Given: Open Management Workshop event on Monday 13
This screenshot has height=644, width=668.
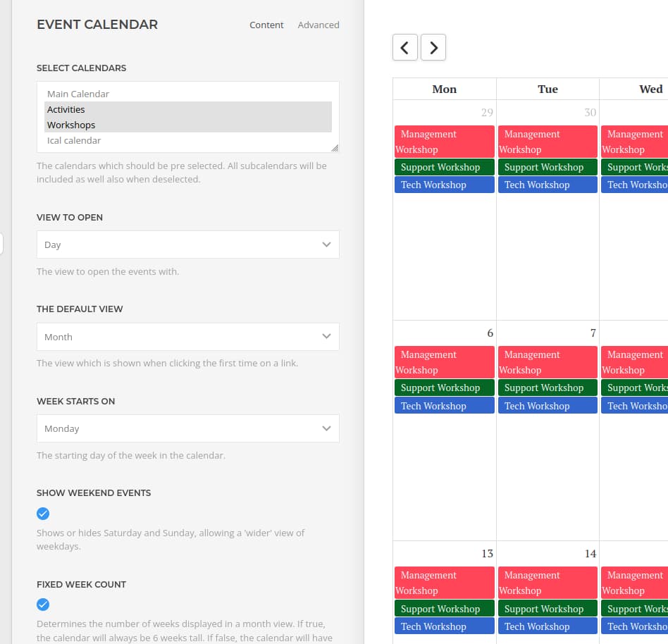Looking at the screenshot, I should 445,583.
